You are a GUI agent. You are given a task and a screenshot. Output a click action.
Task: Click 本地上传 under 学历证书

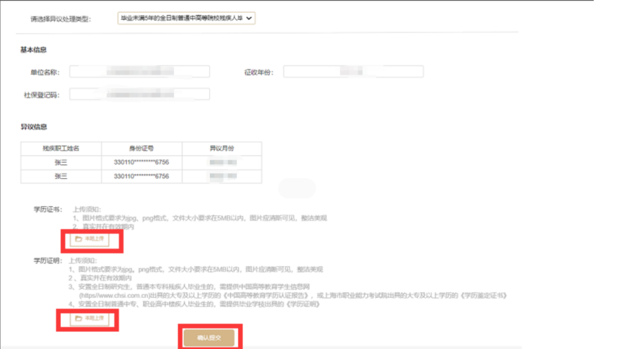[89, 239]
